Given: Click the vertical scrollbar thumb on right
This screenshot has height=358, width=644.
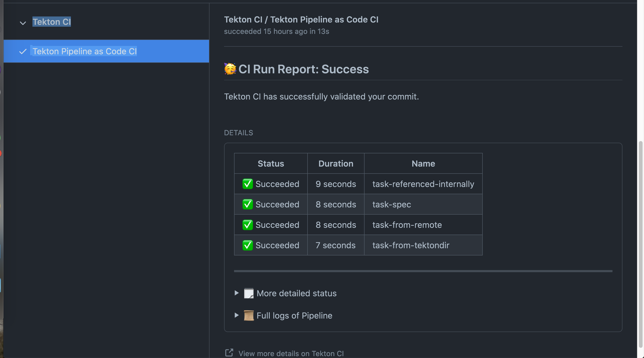Looking at the screenshot, I should (641, 244).
